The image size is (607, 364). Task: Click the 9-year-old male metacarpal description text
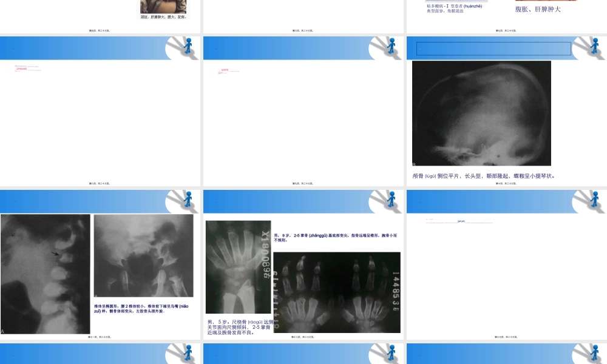click(x=337, y=237)
